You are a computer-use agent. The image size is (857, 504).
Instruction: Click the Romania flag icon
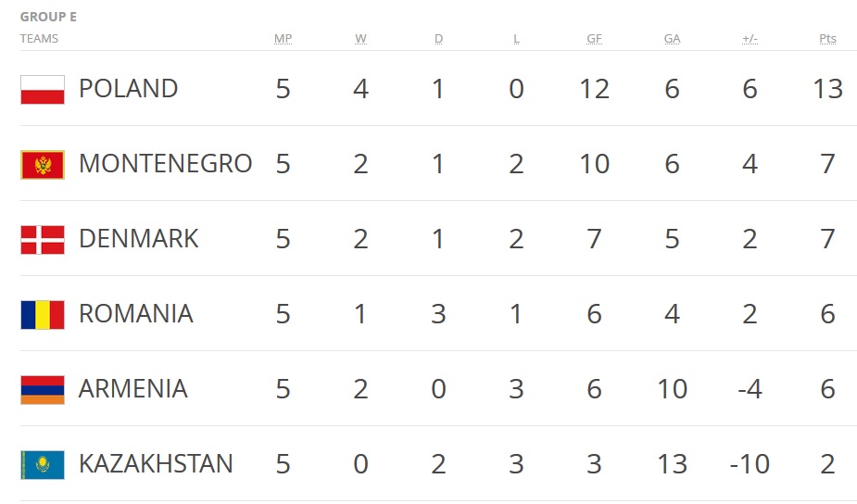point(43,314)
